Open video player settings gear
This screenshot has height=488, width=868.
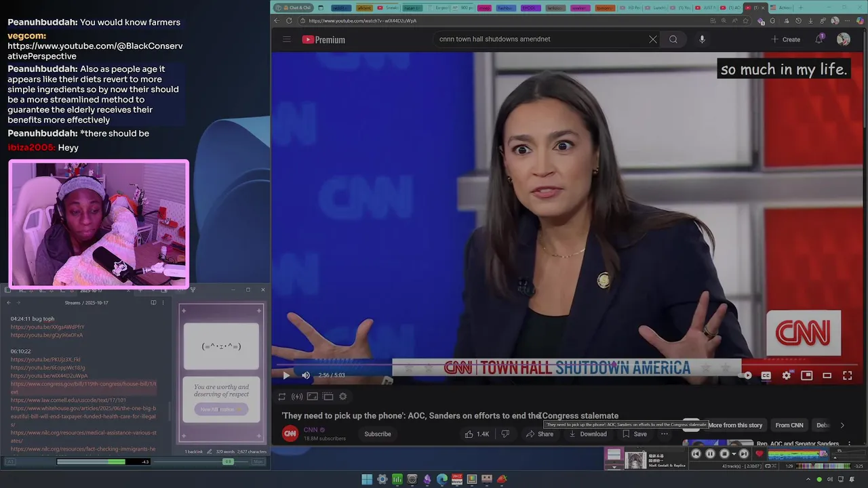pos(787,375)
